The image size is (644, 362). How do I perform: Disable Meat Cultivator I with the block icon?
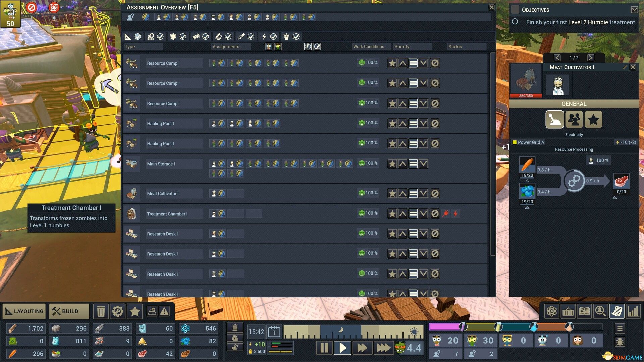click(435, 193)
